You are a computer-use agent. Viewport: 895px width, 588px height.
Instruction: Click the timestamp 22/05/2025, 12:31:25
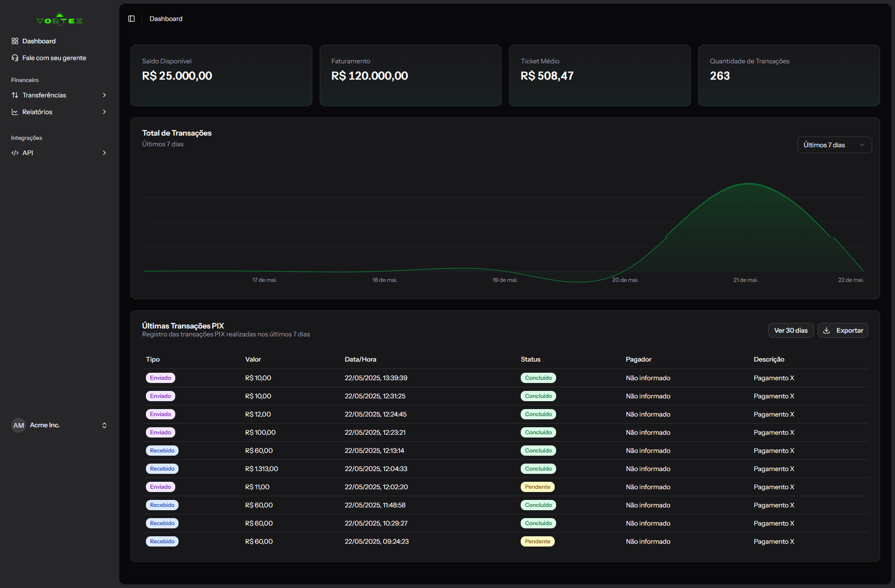point(375,396)
